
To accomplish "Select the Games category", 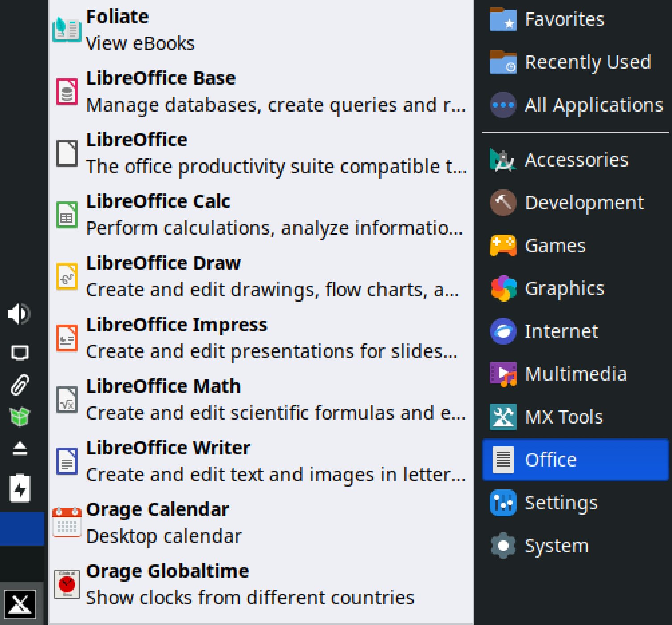I will pos(575,246).
